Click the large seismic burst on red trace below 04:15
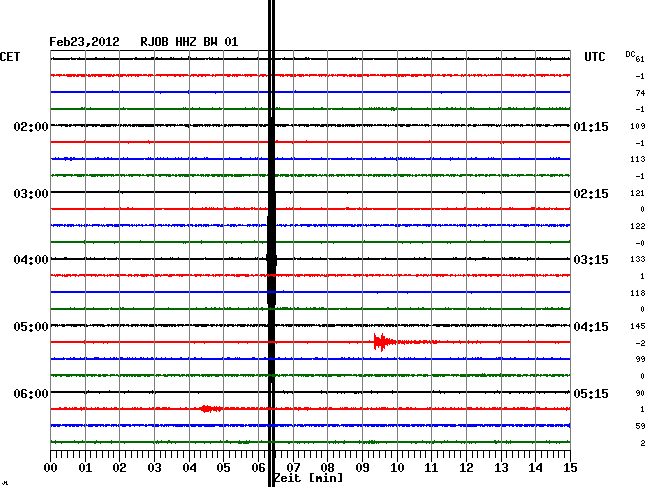The image size is (650, 494). click(x=386, y=342)
